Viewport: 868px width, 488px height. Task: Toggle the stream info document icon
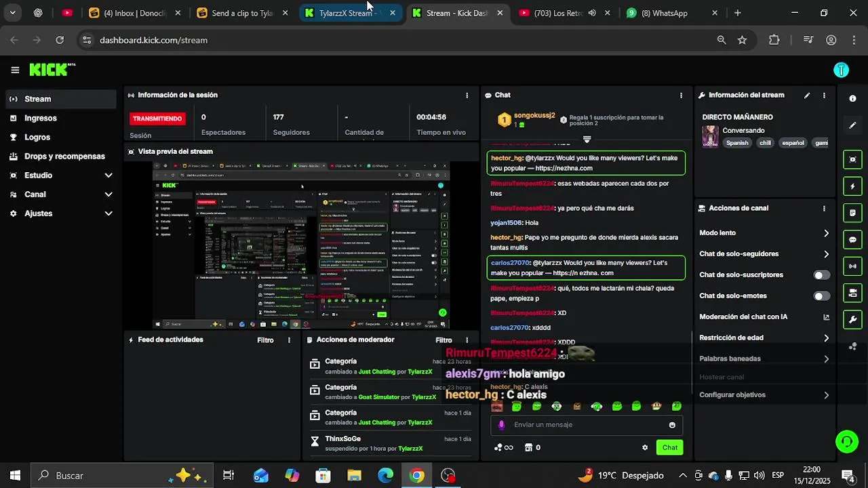[852, 213]
